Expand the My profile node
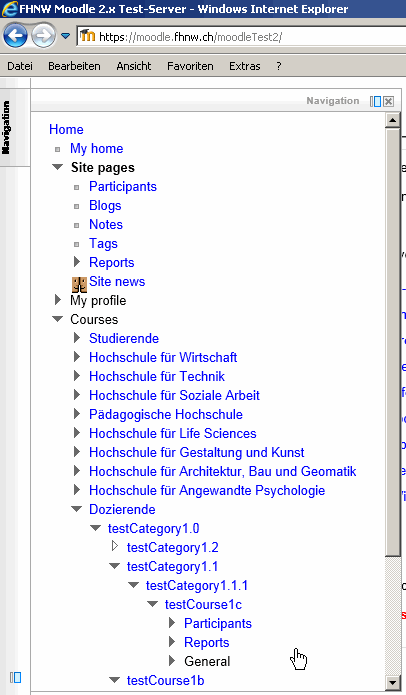Image resolution: width=406 pixels, height=695 pixels. pos(58,300)
